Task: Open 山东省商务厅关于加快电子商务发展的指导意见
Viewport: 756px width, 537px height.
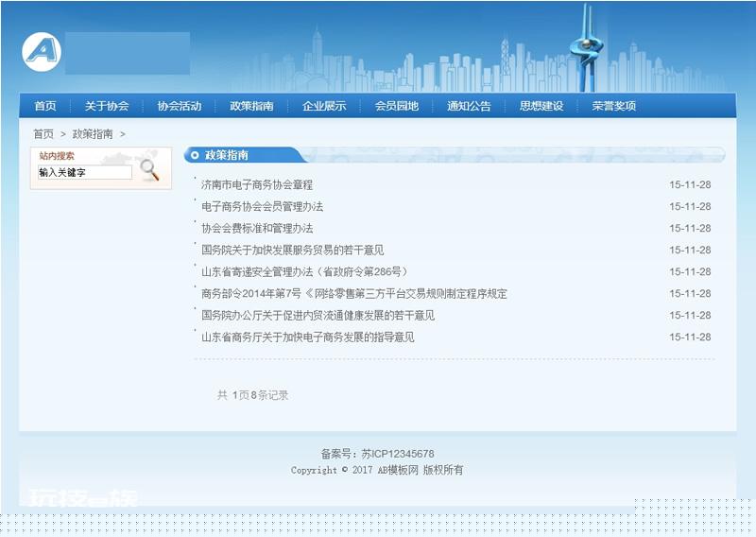Action: click(308, 337)
